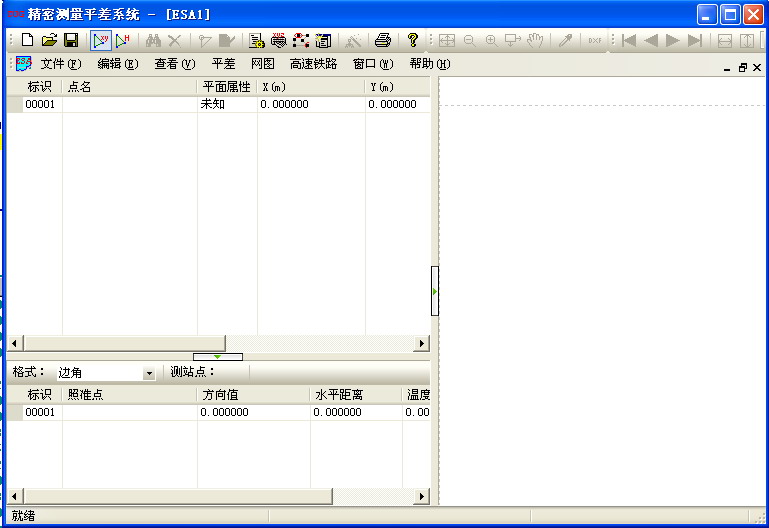Click the 照准点 column header

pos(129,395)
